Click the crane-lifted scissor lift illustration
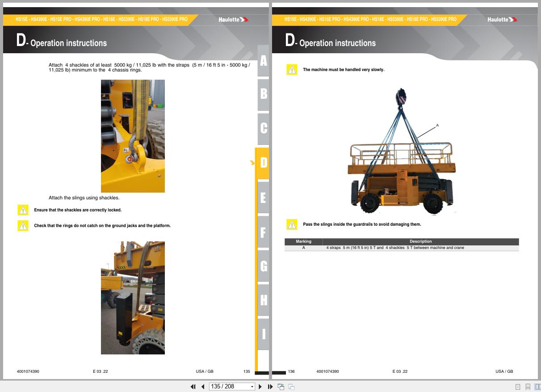 tap(402, 152)
